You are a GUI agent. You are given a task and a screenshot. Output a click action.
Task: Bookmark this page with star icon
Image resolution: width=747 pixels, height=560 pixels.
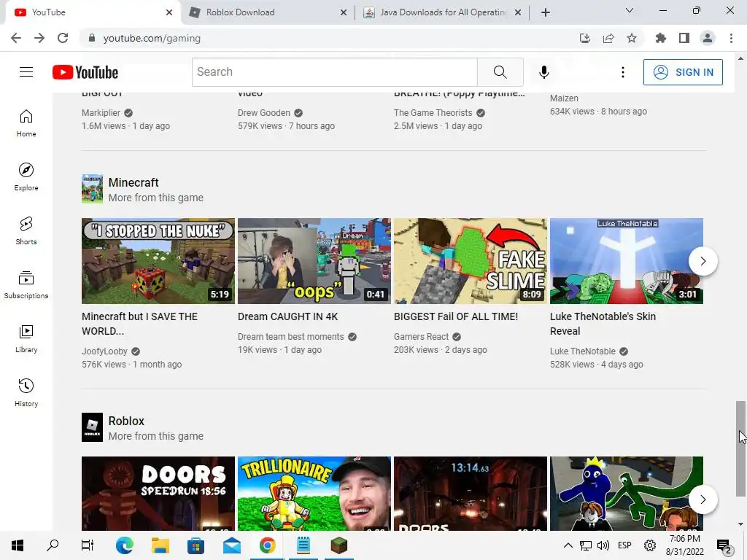(632, 38)
